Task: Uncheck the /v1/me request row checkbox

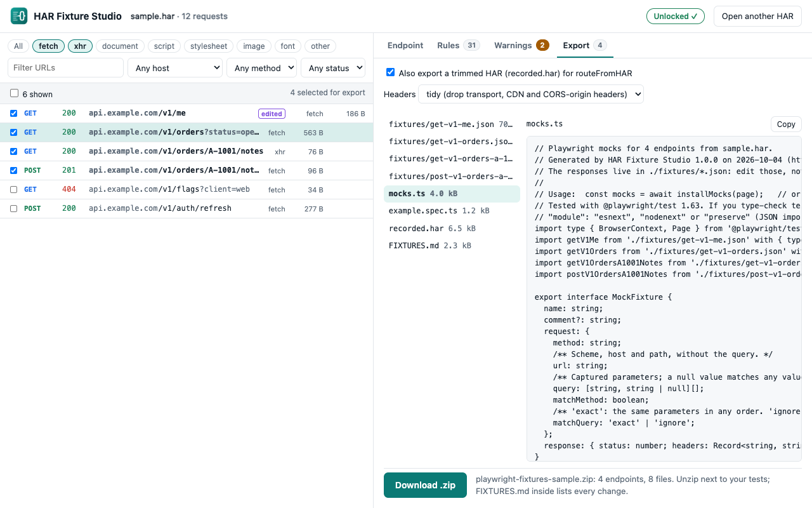Action: click(14, 113)
